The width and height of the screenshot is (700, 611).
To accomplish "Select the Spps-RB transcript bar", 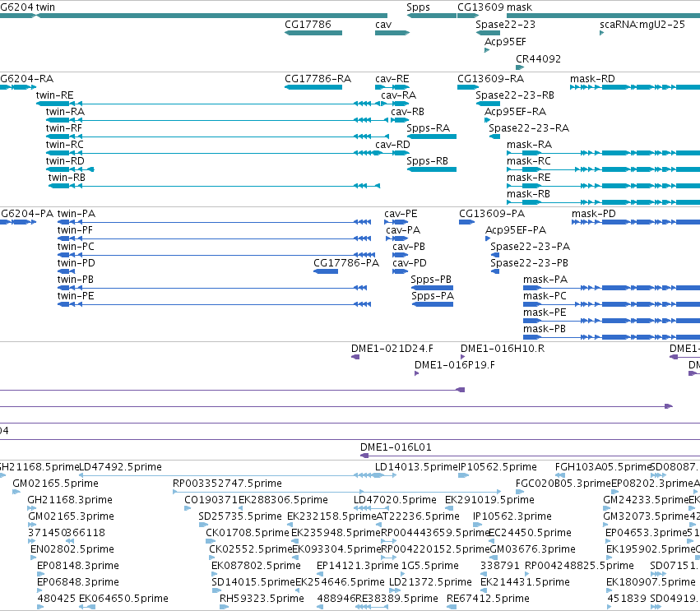I will (x=431, y=169).
